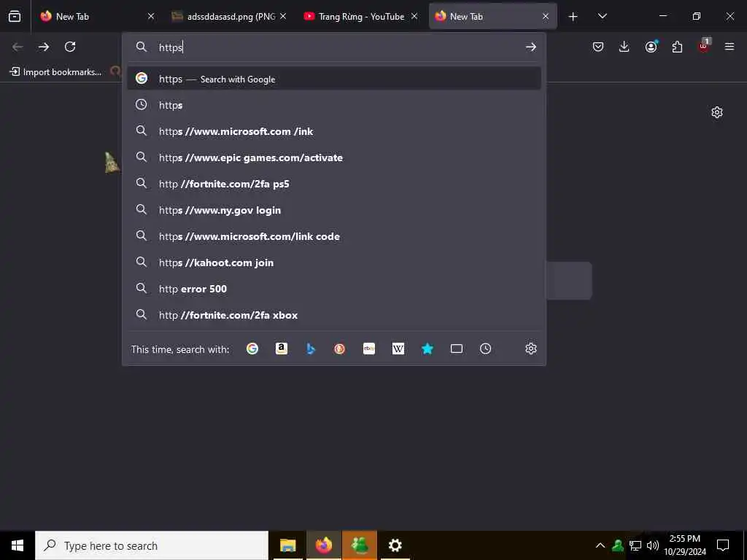Image resolution: width=747 pixels, height=560 pixels.
Task: Close the adssddasasd.png tab
Action: coord(283,16)
